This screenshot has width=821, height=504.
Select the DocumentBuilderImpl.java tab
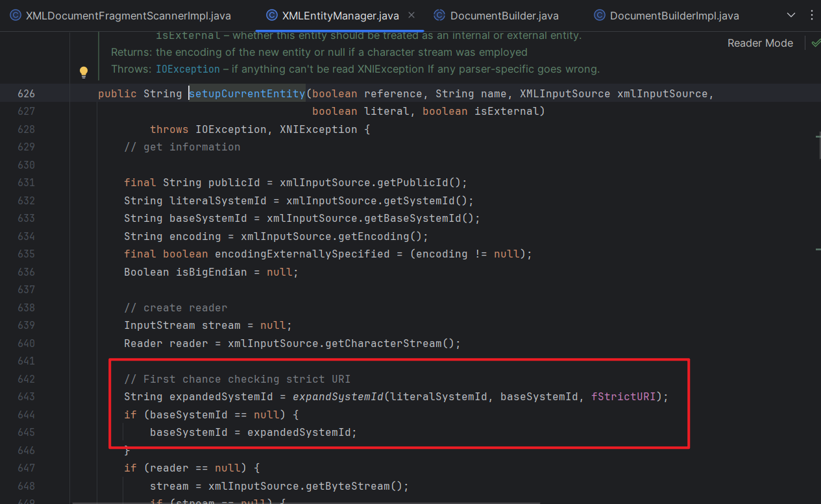[674, 16]
